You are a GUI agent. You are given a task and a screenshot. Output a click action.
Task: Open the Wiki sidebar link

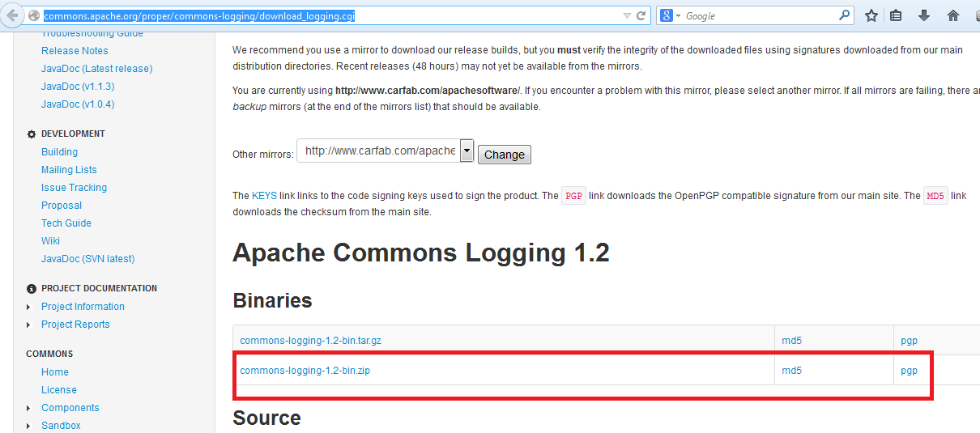pyautogui.click(x=50, y=241)
